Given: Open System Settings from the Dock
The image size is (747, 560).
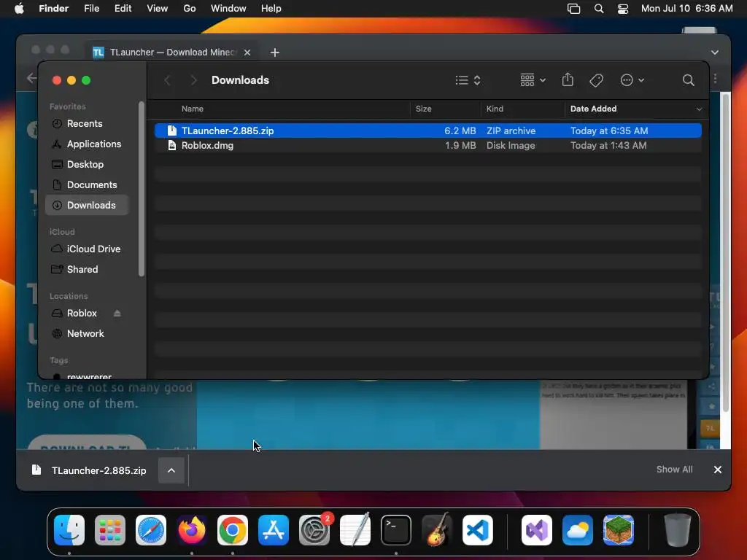Looking at the screenshot, I should 314,530.
